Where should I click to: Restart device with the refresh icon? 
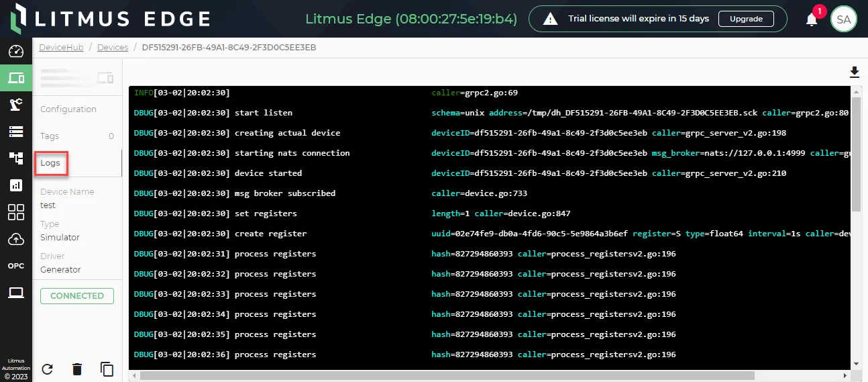click(47, 369)
